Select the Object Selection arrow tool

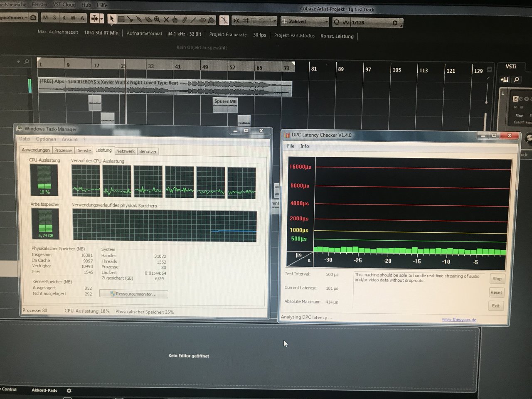(x=111, y=19)
